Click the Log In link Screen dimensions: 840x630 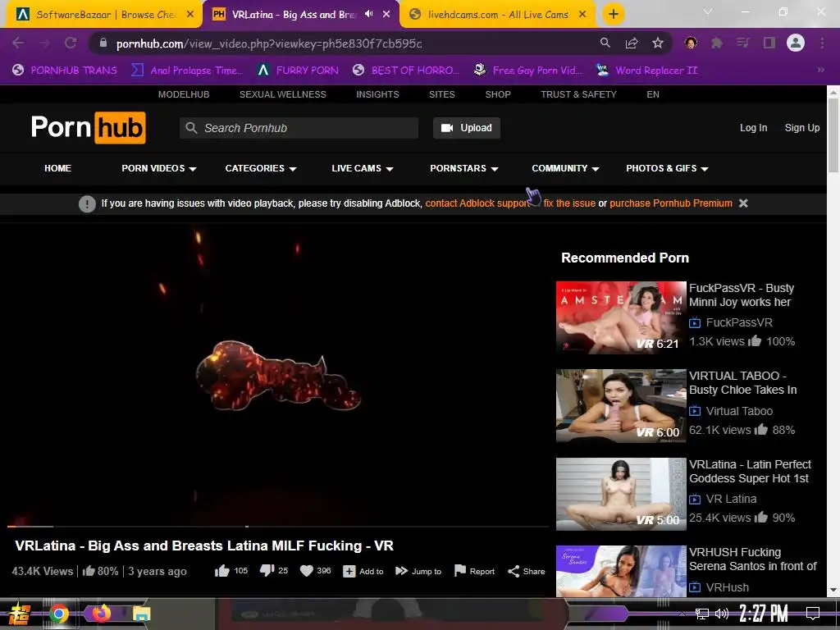(753, 128)
